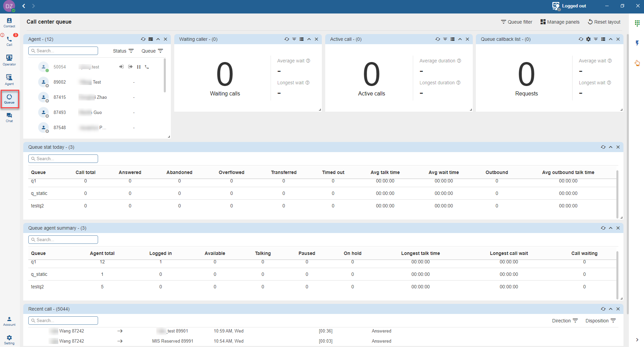Close the Queue callback list panel

point(618,39)
